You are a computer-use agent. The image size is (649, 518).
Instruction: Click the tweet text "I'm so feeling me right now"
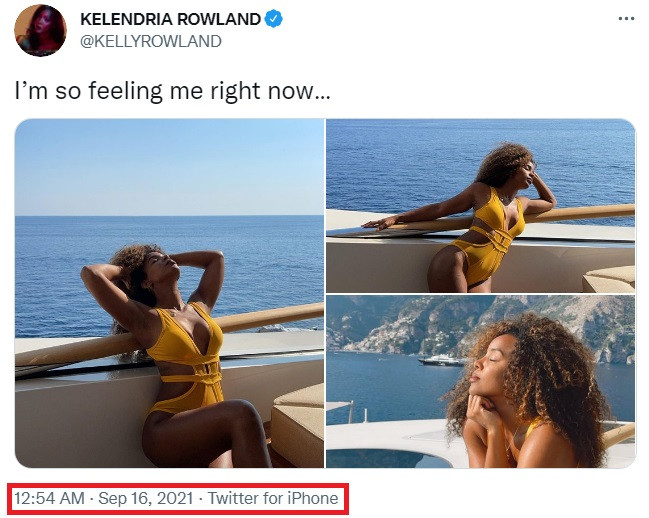click(x=172, y=90)
